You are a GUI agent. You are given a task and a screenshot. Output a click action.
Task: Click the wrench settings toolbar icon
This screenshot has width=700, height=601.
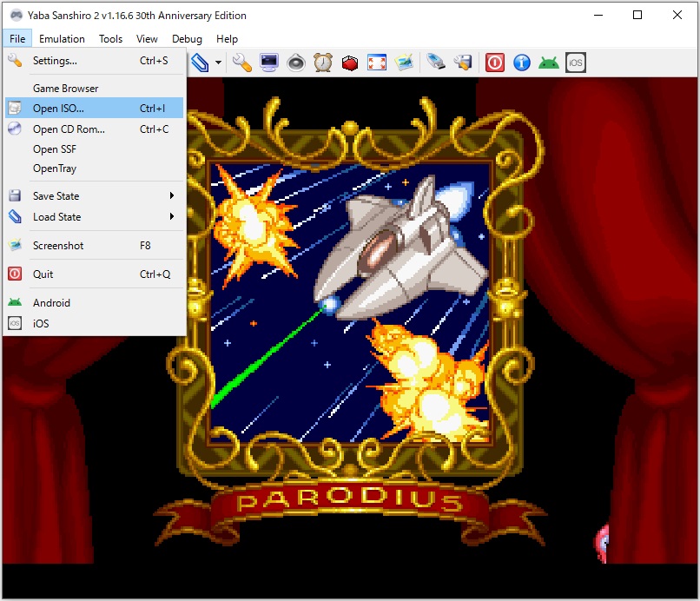tap(242, 63)
